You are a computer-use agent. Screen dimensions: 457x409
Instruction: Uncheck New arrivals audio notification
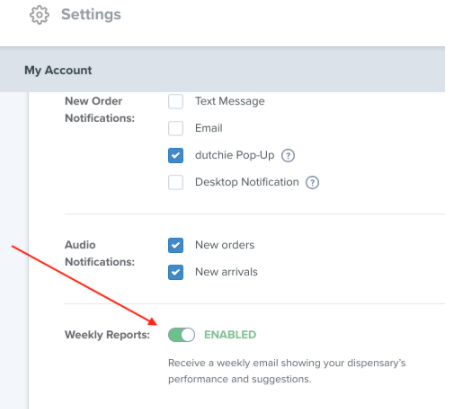tap(176, 272)
